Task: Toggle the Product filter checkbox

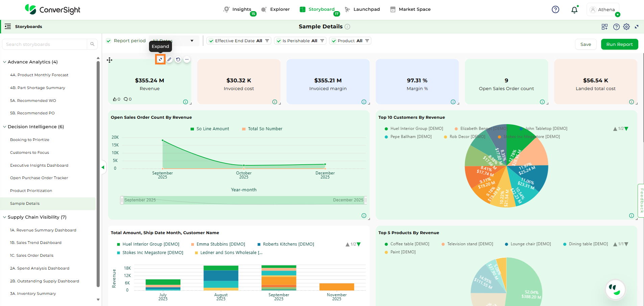Action: pyautogui.click(x=334, y=41)
